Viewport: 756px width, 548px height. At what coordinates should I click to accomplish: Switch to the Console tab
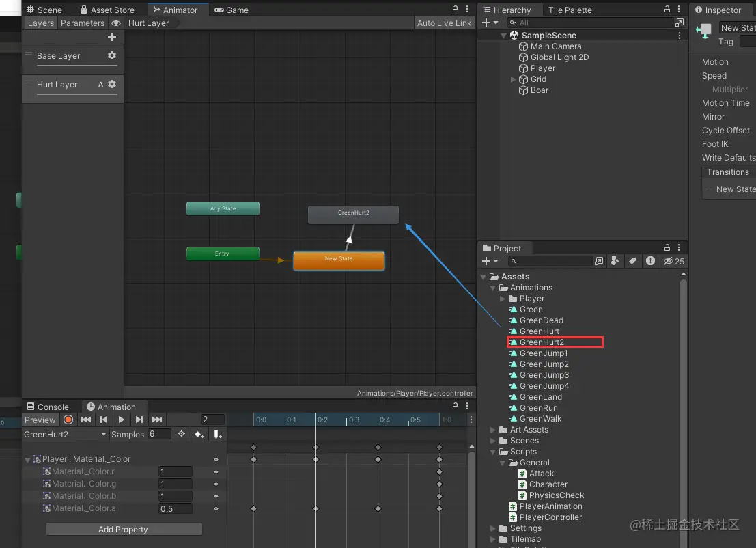48,407
